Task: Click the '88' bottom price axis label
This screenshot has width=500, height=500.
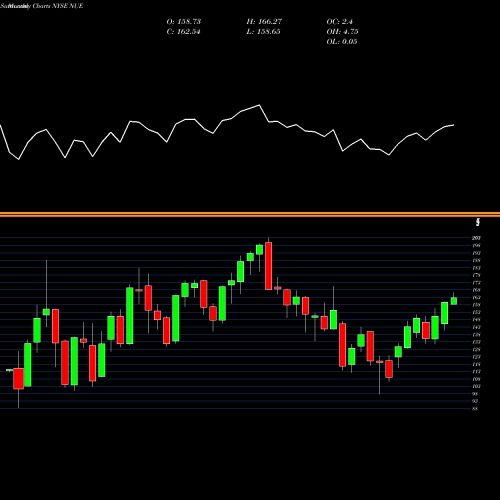Action: 475,409
